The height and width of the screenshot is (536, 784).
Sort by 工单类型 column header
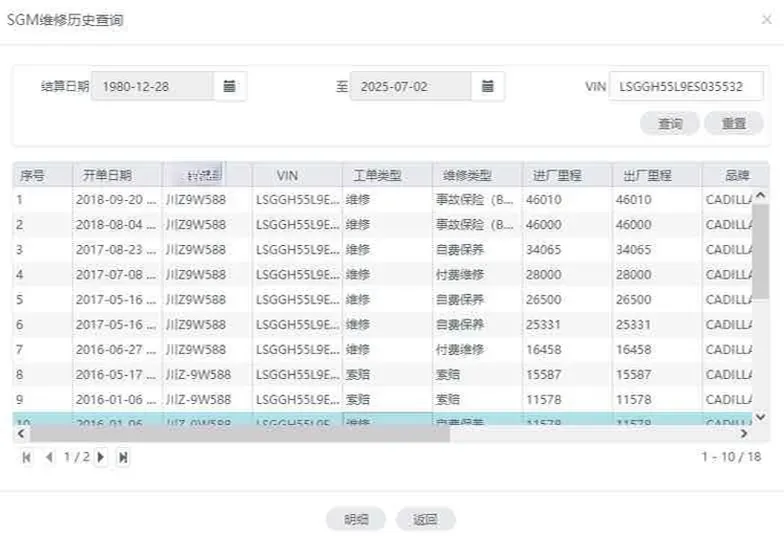point(388,175)
